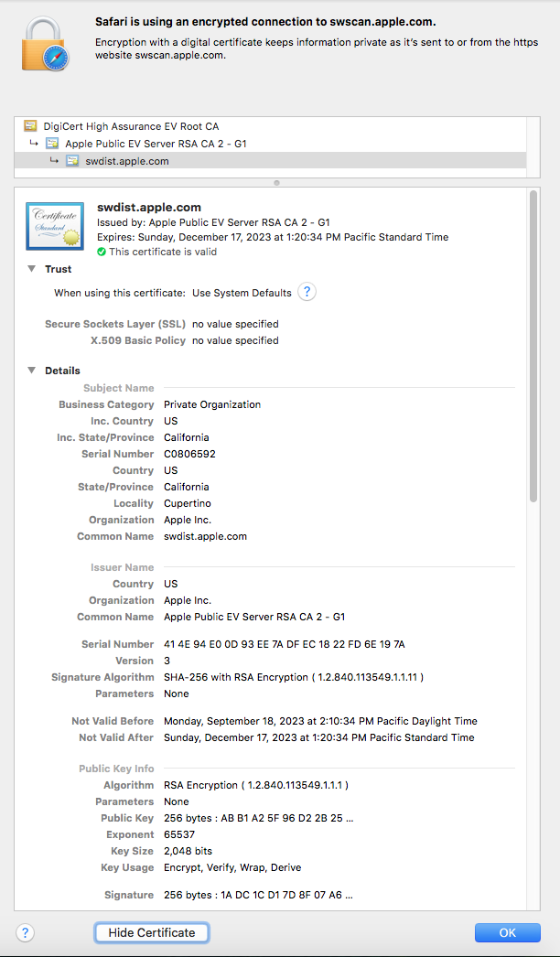Click the Public Key 256 bytes value

(259, 819)
